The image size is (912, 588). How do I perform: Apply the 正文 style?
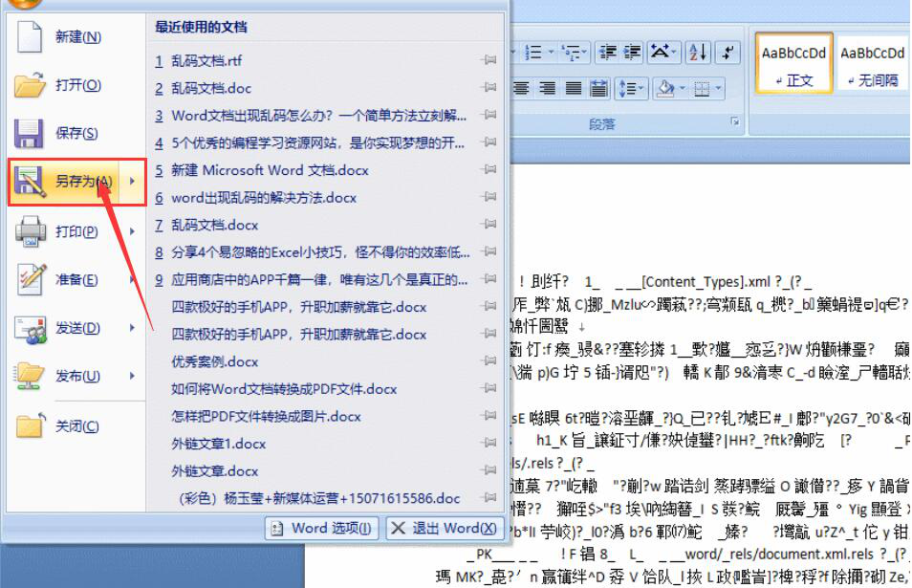pos(793,63)
